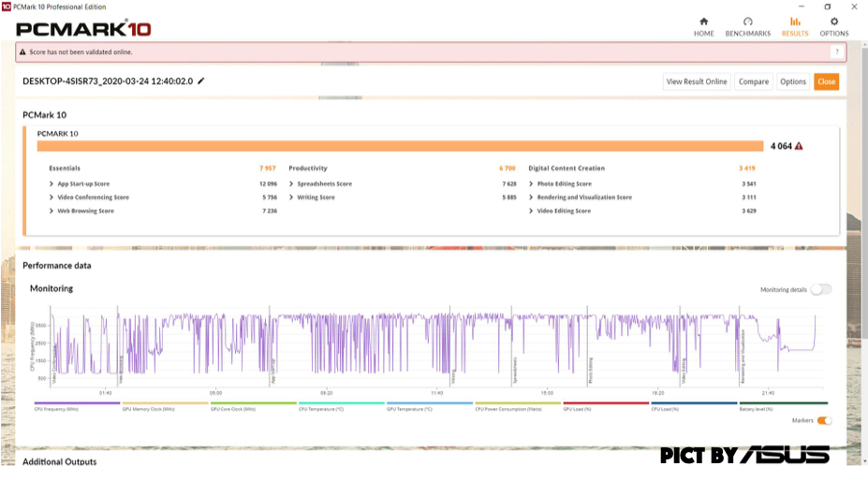Click the overall score 4 064
868x481 pixels.
pos(781,146)
